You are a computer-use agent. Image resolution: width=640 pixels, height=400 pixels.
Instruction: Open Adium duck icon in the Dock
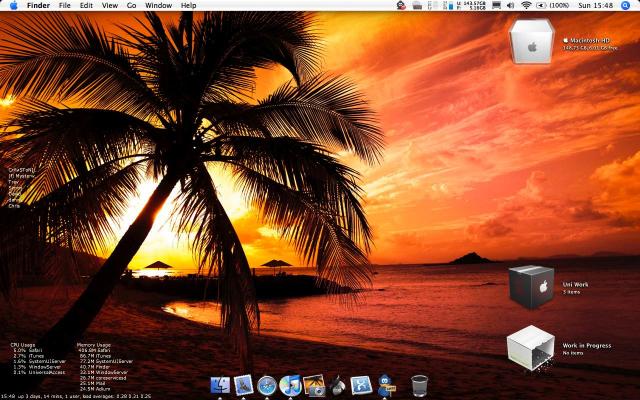385,386
